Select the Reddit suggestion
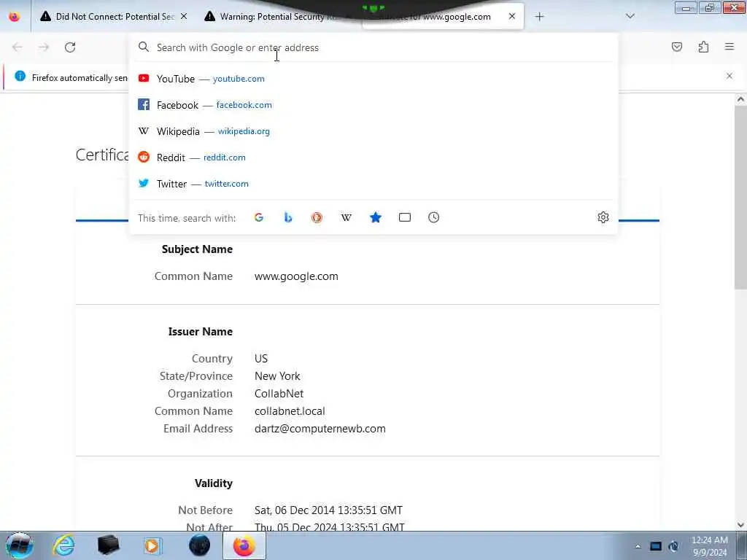The width and height of the screenshot is (747, 560). [373, 157]
